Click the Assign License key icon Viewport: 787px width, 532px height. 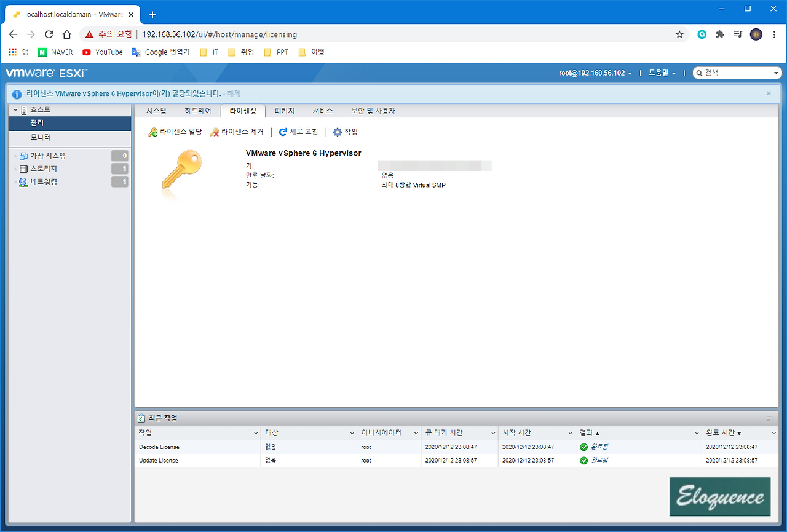(153, 132)
